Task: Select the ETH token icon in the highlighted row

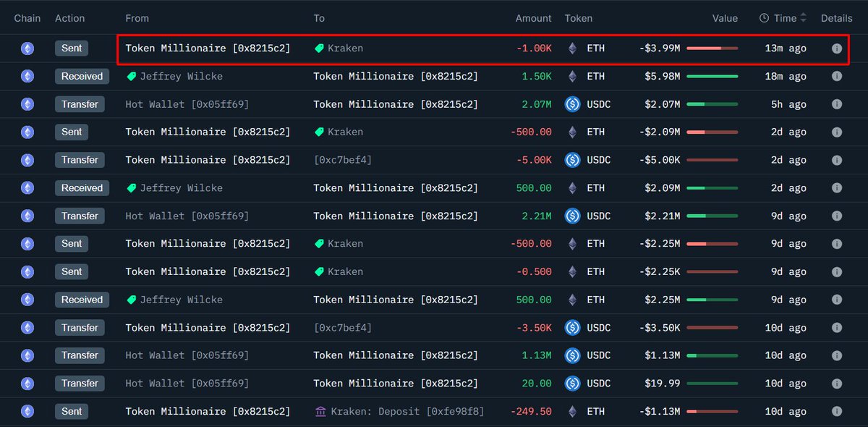Action: (x=571, y=48)
